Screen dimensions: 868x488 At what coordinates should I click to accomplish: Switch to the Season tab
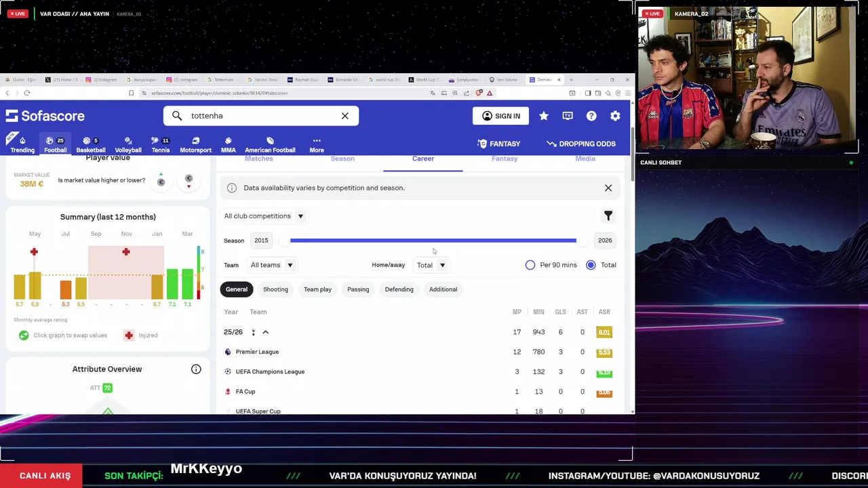click(342, 159)
